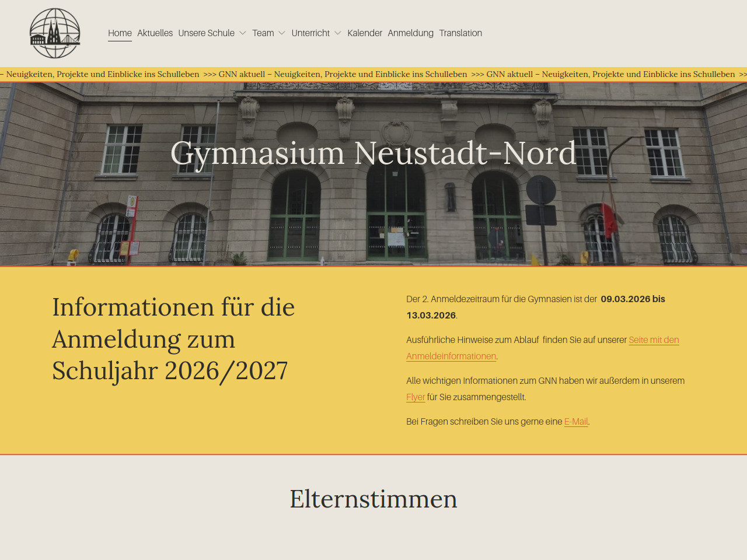Open the Translation menu item
The height and width of the screenshot is (560, 747).
coord(460,33)
